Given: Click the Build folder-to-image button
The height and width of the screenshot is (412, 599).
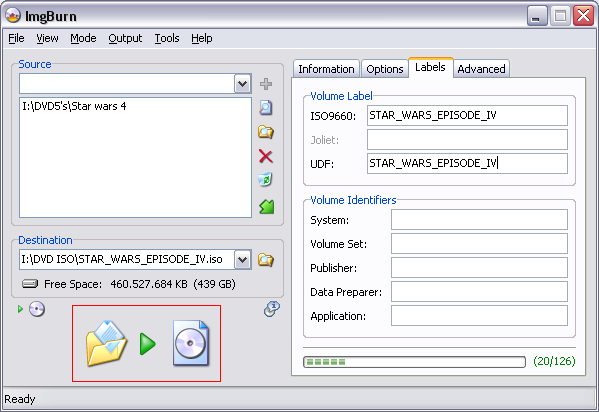Looking at the screenshot, I should click(x=147, y=343).
